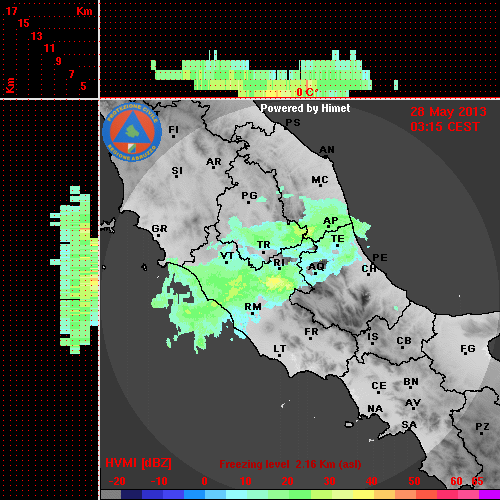Click the SI city label
The height and width of the screenshot is (500, 500).
coord(177,172)
